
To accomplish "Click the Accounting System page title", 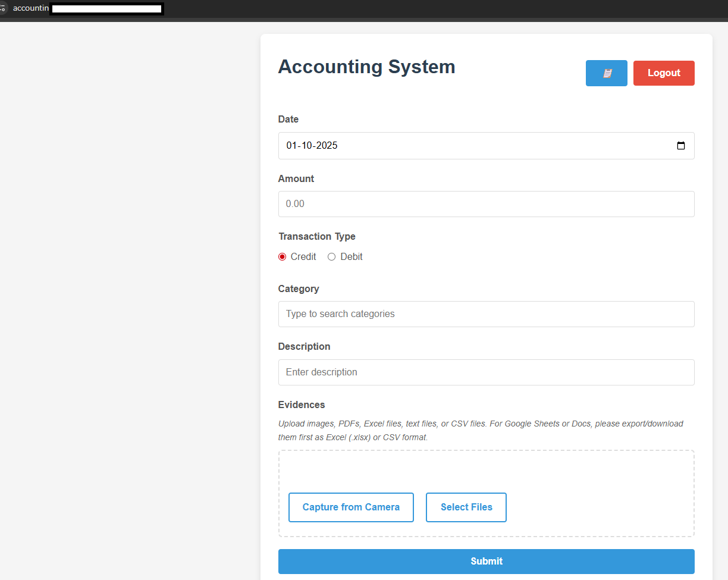I will click(x=366, y=67).
